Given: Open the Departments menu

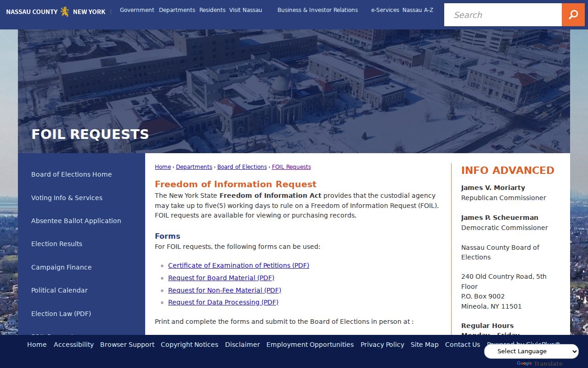Looking at the screenshot, I should pos(177,10).
